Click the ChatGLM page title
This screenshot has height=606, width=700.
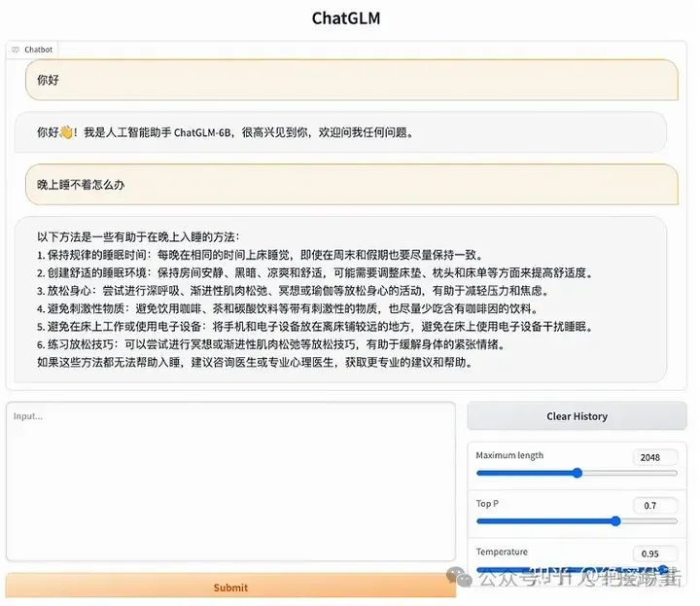[346, 18]
